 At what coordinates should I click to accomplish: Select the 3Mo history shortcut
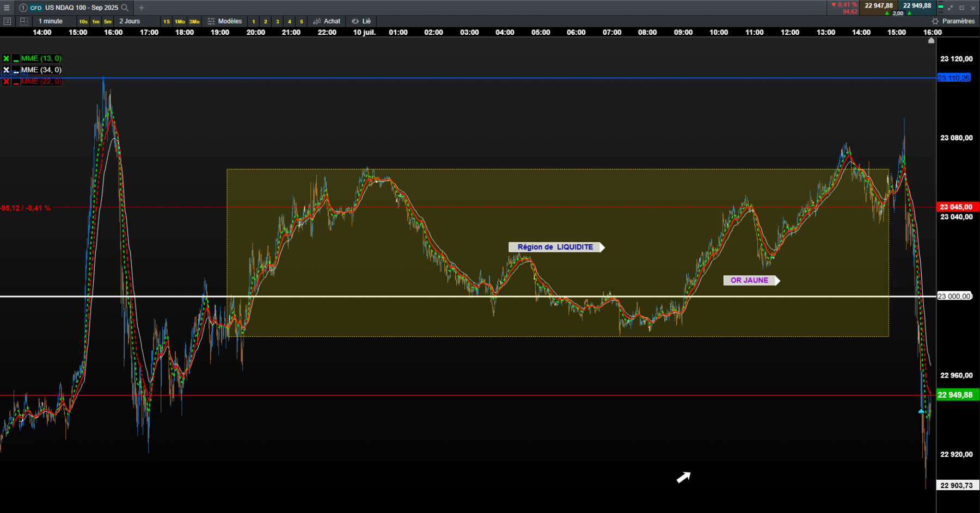coord(194,22)
